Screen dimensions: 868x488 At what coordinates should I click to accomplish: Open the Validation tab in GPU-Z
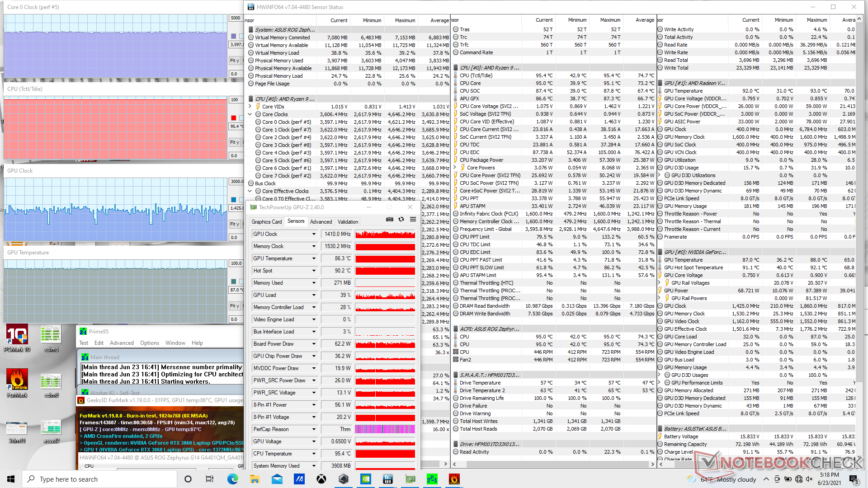pos(348,222)
